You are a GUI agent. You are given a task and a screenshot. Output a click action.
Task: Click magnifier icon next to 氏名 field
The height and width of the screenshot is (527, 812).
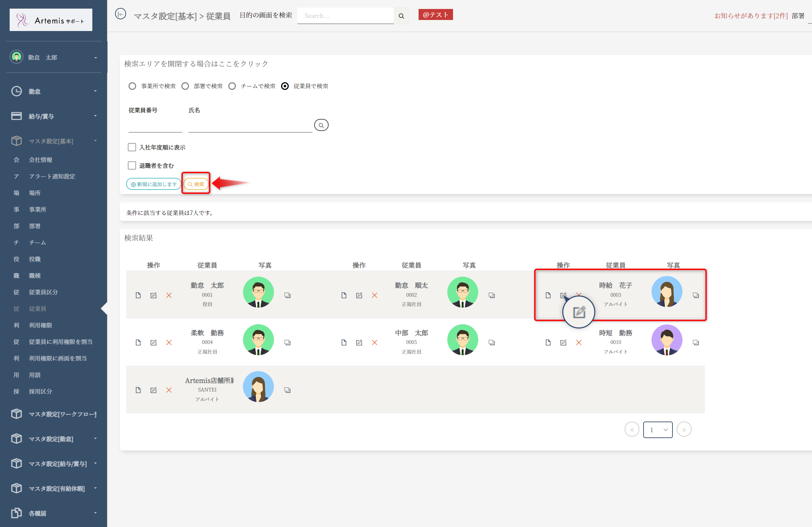point(321,125)
